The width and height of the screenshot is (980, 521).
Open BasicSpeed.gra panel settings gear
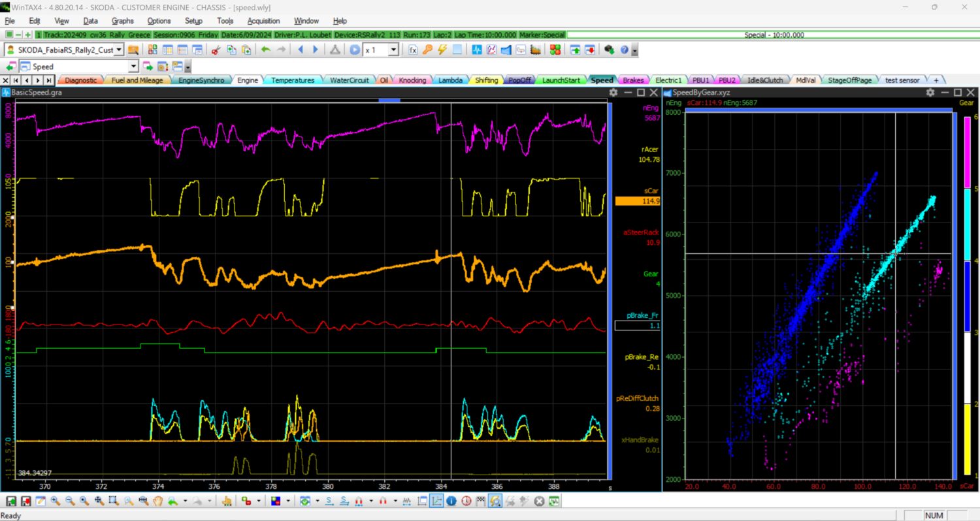(613, 93)
